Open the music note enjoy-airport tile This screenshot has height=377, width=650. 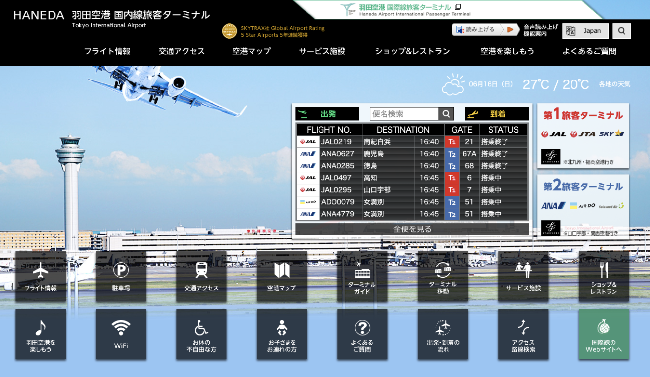pyautogui.click(x=41, y=334)
